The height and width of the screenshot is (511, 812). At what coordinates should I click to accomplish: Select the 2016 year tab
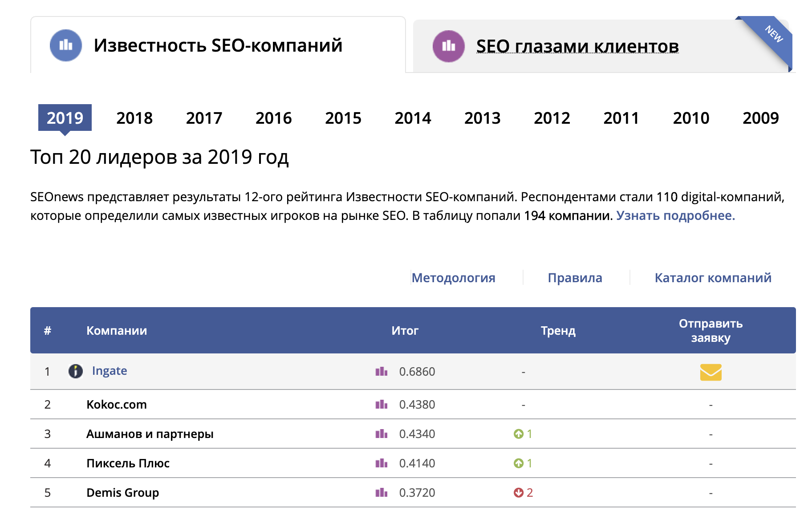pos(274,118)
